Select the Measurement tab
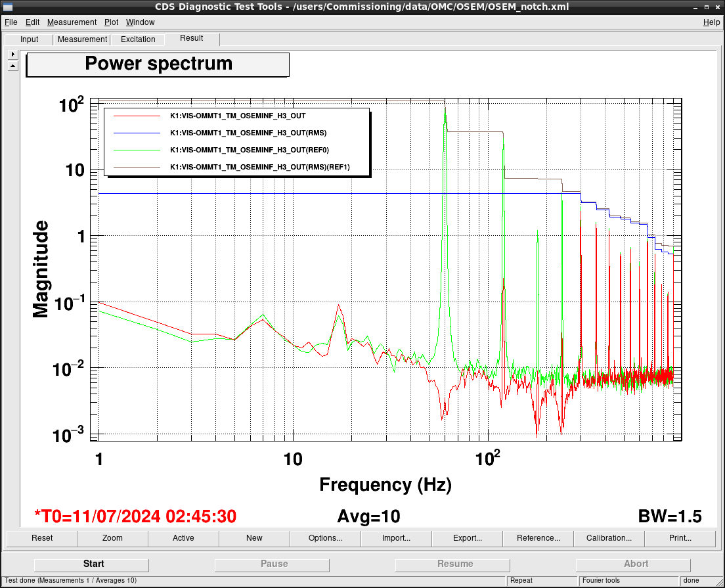Image resolution: width=725 pixels, height=588 pixels. point(82,39)
